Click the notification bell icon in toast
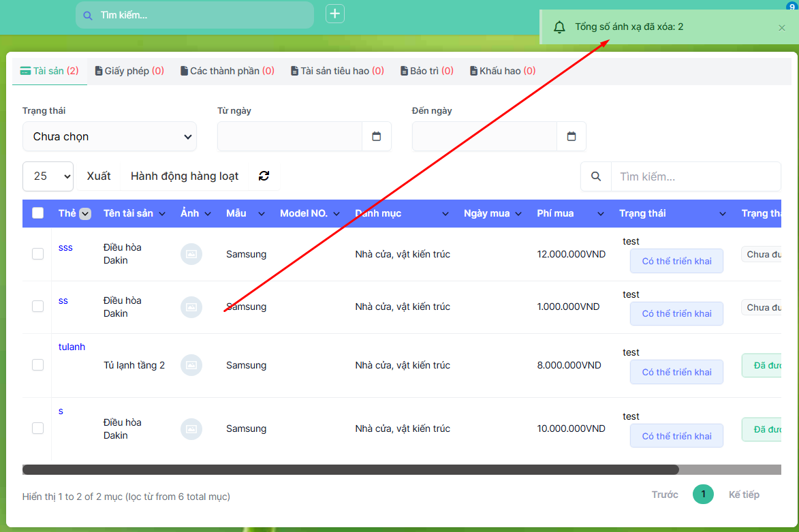Screen dimensions: 799x532 pyautogui.click(x=559, y=27)
